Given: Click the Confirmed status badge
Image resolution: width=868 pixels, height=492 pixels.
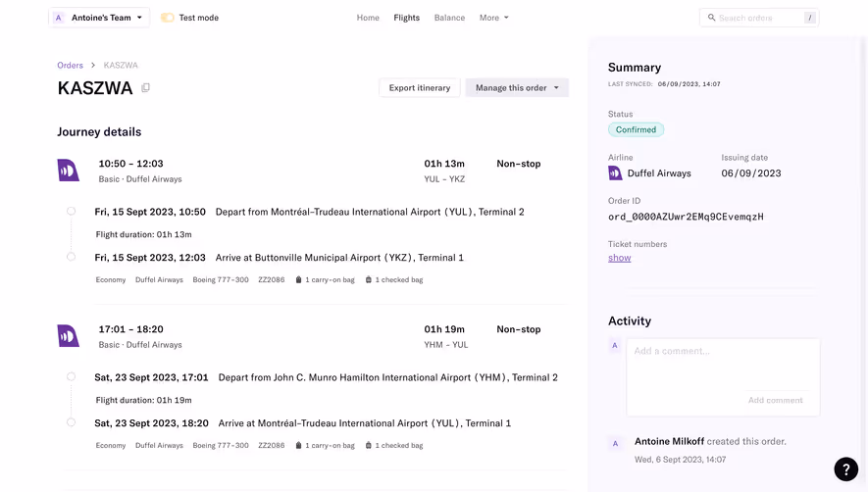Looking at the screenshot, I should point(637,129).
